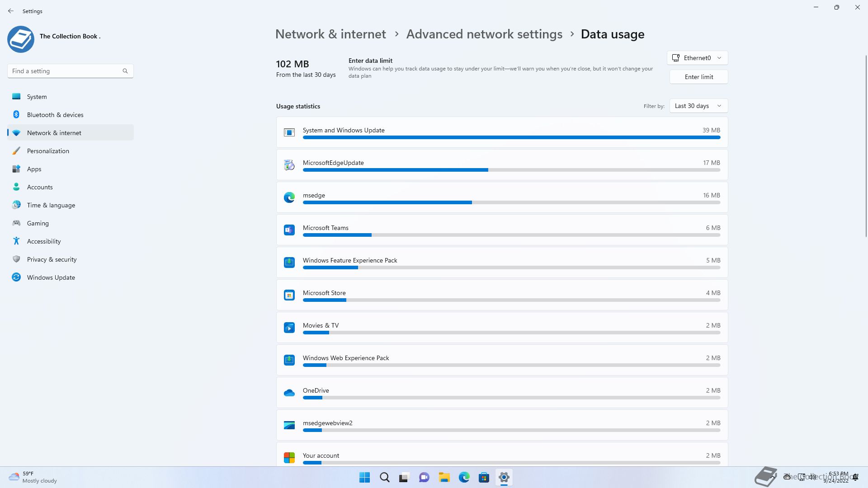
Task: Open taskbar Search
Action: coord(385,478)
